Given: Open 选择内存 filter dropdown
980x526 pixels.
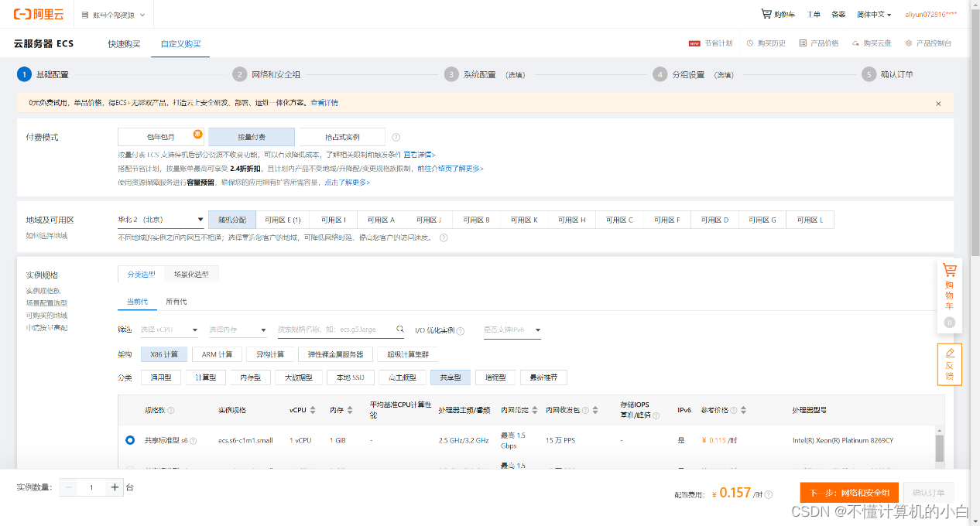Looking at the screenshot, I should (238, 330).
